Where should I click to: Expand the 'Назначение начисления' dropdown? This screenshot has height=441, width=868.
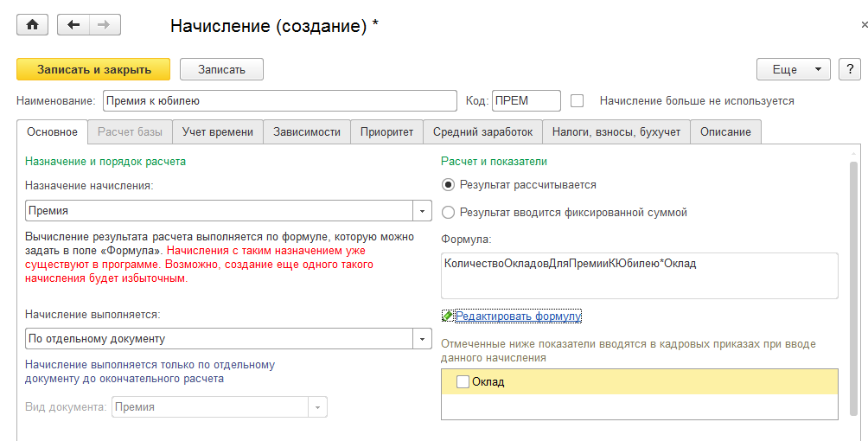coord(422,211)
